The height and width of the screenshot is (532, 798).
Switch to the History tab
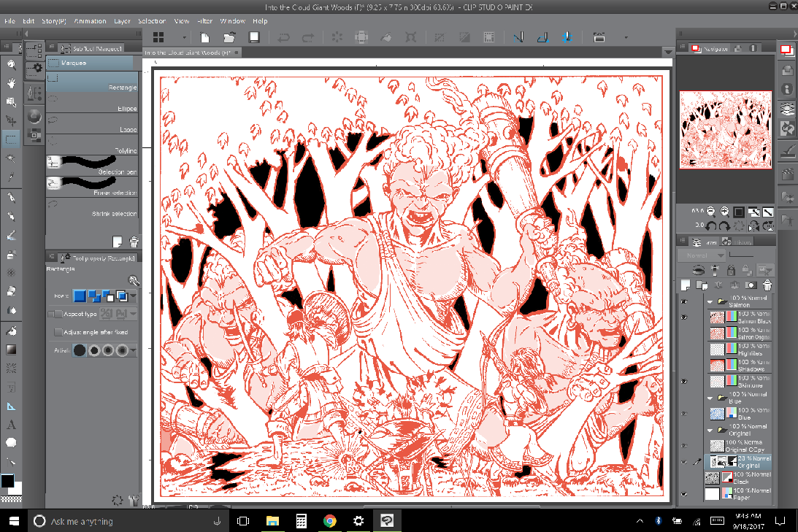(738, 242)
